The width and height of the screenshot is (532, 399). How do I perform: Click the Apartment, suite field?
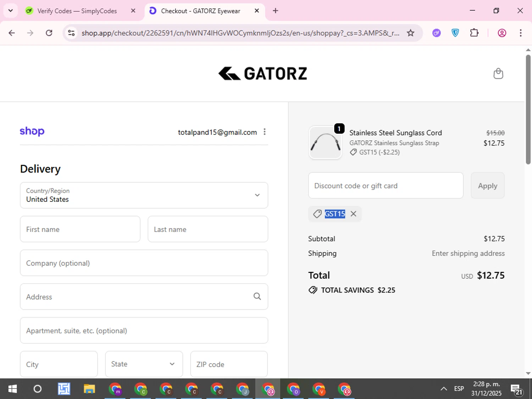click(x=144, y=330)
